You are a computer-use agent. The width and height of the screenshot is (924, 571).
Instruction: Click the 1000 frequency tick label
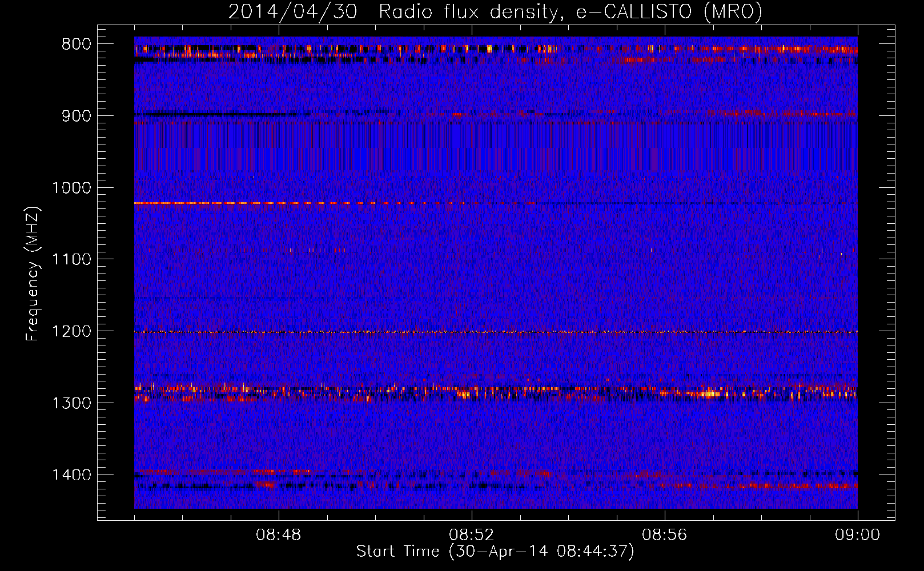tap(71, 188)
